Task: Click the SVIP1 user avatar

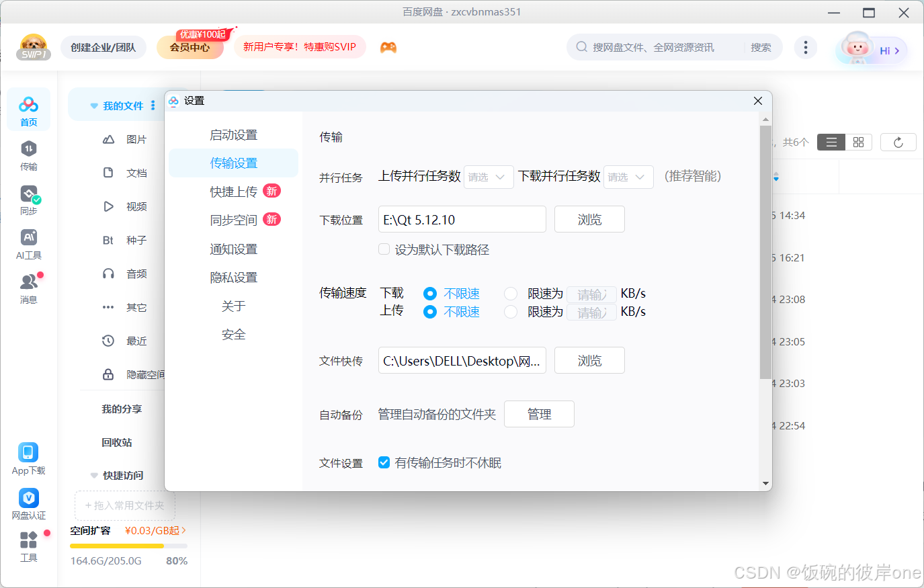Action: point(34,47)
